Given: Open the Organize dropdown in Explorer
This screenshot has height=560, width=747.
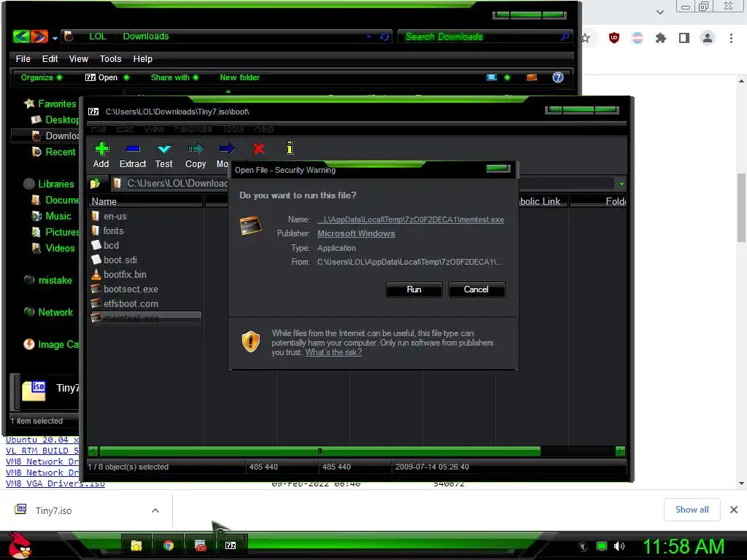Looking at the screenshot, I should coord(42,77).
